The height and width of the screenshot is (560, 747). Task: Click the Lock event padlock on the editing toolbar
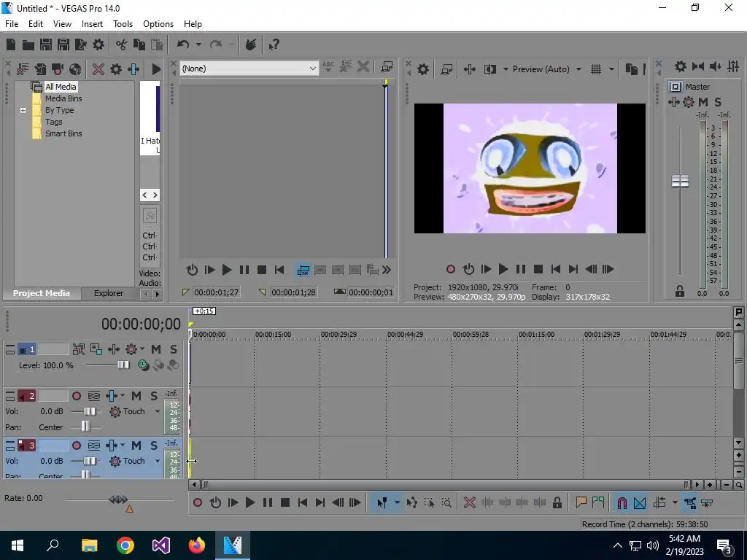coord(557,502)
